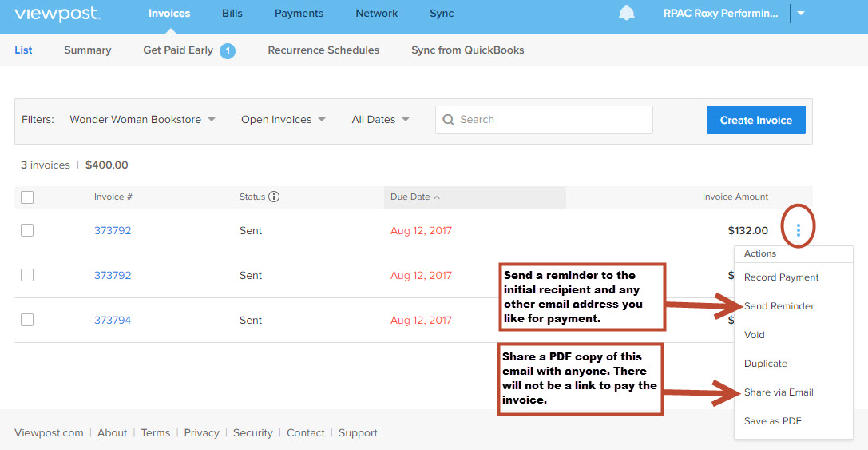868x450 pixels.
Task: Open the first invoice link 373792
Action: pos(113,230)
